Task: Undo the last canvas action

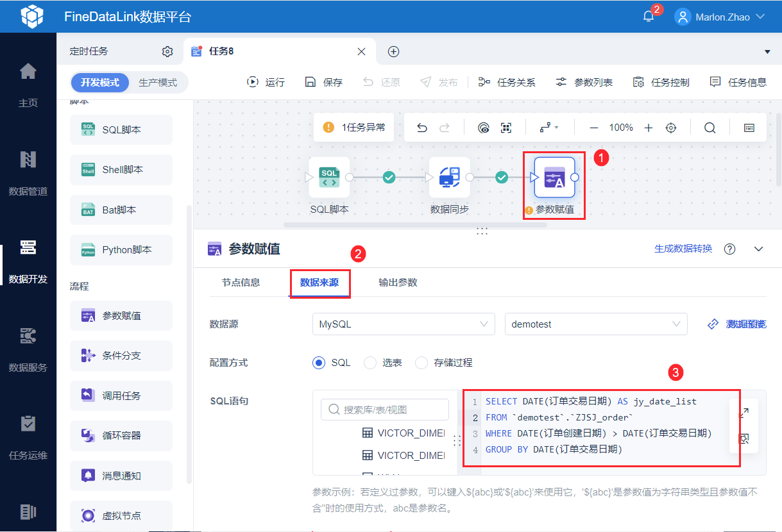Action: click(x=421, y=128)
